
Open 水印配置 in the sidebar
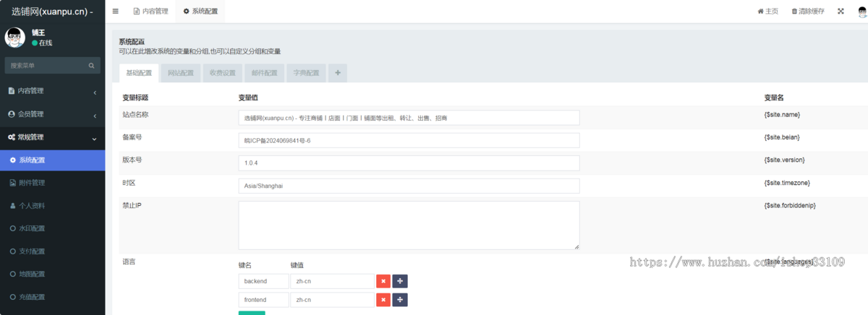pos(52,228)
